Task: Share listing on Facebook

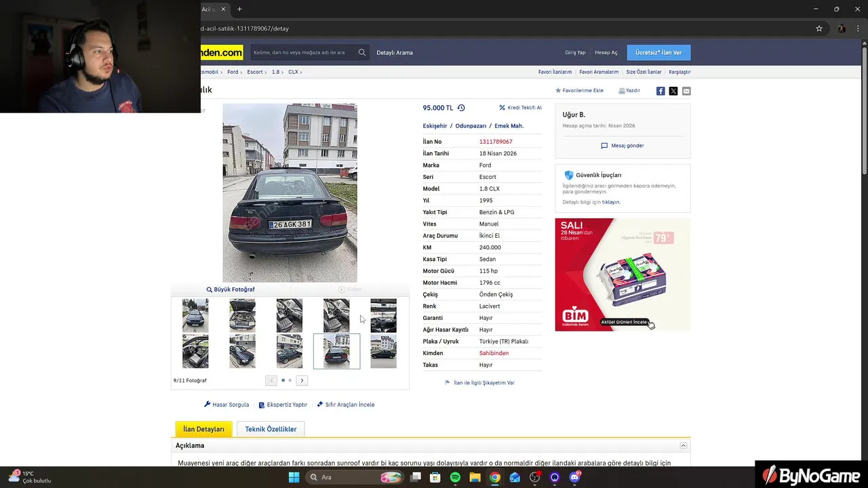Action: tap(660, 91)
